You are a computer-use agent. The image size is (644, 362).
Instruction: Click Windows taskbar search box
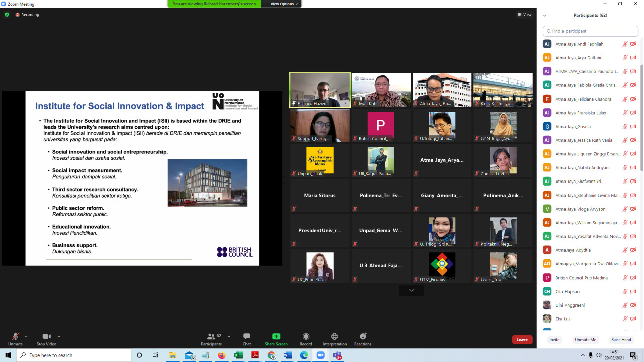(x=73, y=355)
